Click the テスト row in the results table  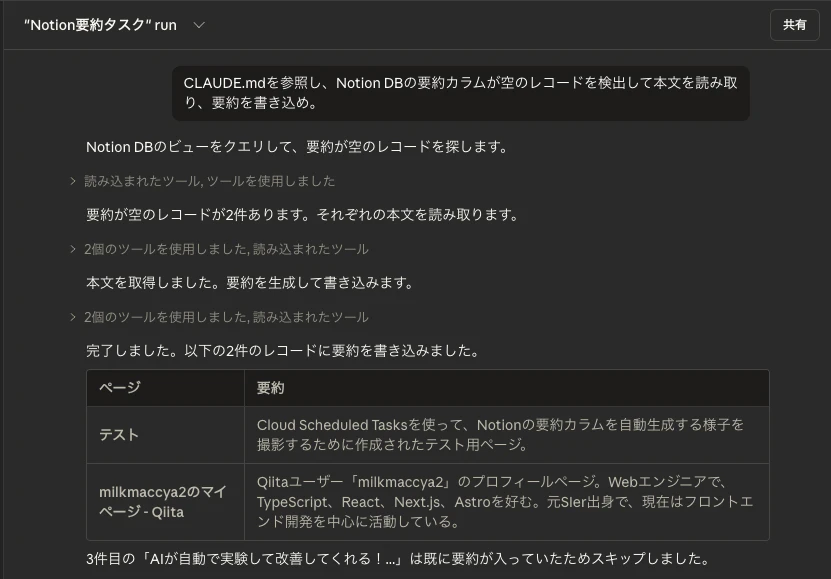pos(120,434)
